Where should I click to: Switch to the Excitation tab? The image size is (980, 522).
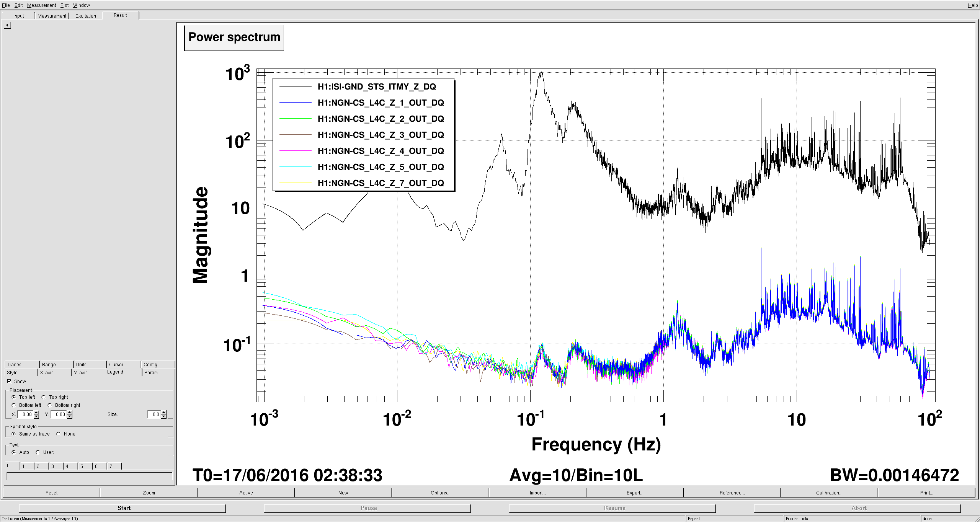tap(85, 16)
